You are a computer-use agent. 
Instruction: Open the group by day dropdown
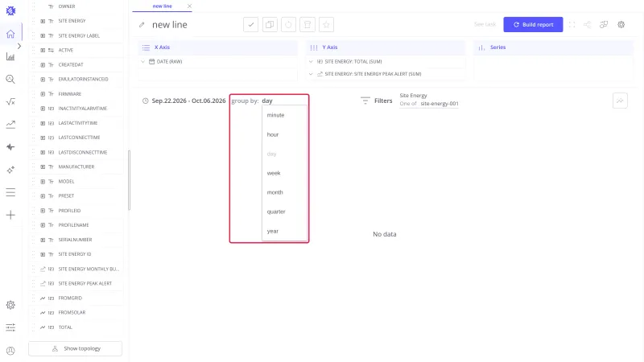[x=267, y=101]
